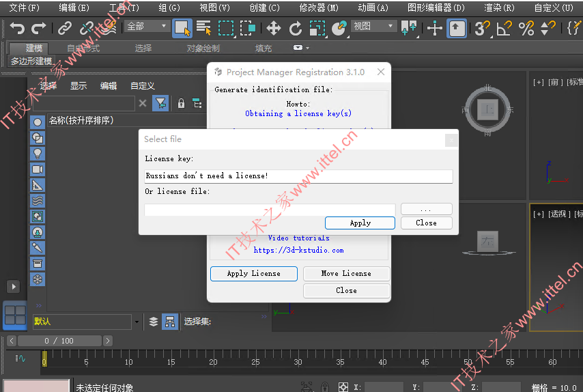Open the 创建(C) menu
The height and width of the screenshot is (392, 583).
265,8
